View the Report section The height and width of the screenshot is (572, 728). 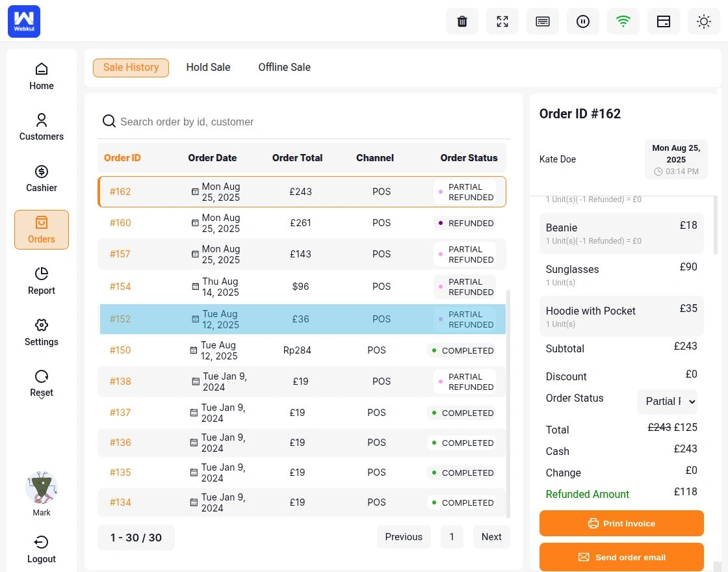click(x=41, y=281)
